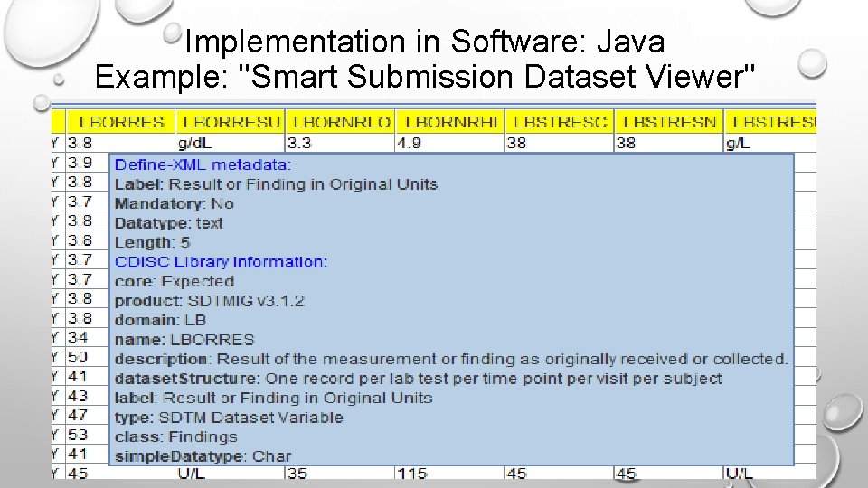This screenshot has width=868, height=488.
Task: Click the 35 cell in bottom row
Action: (x=340, y=474)
